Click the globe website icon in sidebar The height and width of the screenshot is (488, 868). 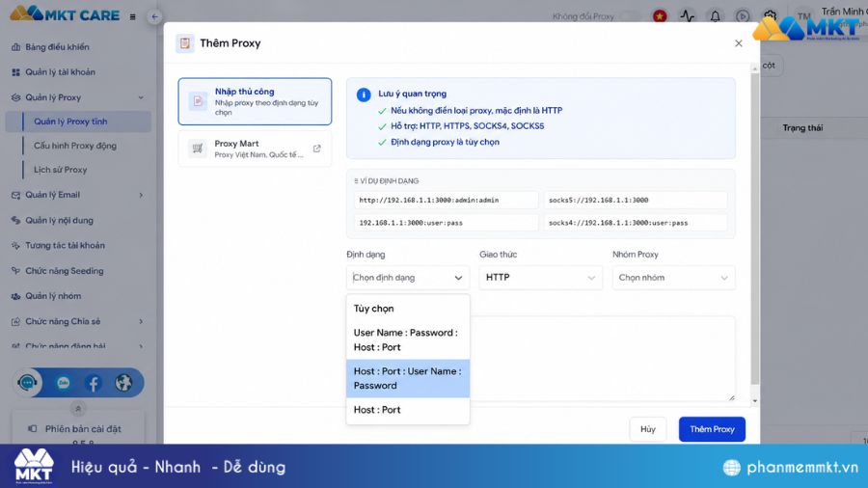pyautogui.click(x=123, y=382)
